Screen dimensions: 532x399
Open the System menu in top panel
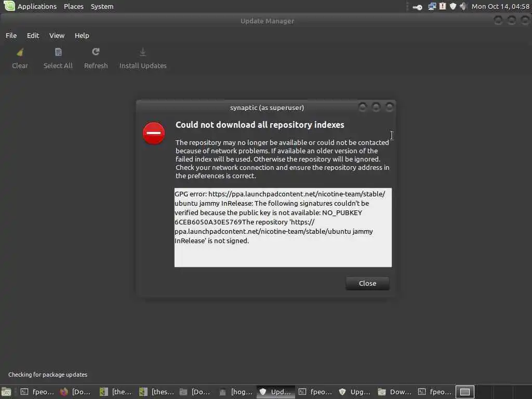pos(102,6)
